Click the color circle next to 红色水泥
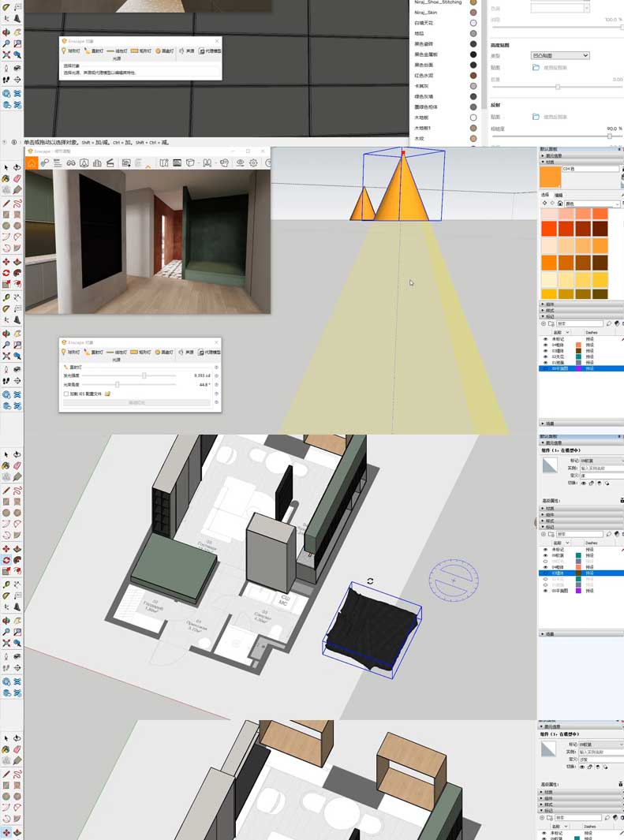624x840 pixels. [x=473, y=76]
